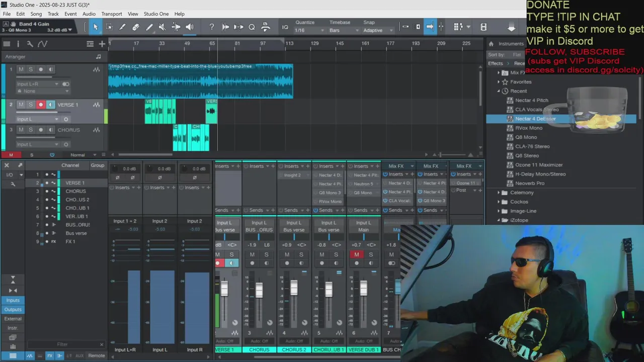Select the Listen speaker tool

[189, 27]
